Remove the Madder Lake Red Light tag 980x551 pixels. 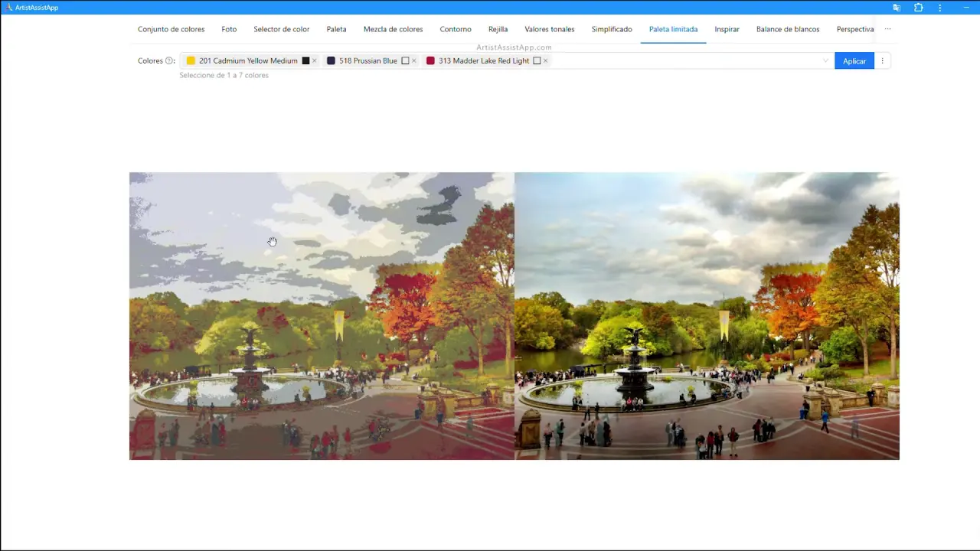pos(545,61)
